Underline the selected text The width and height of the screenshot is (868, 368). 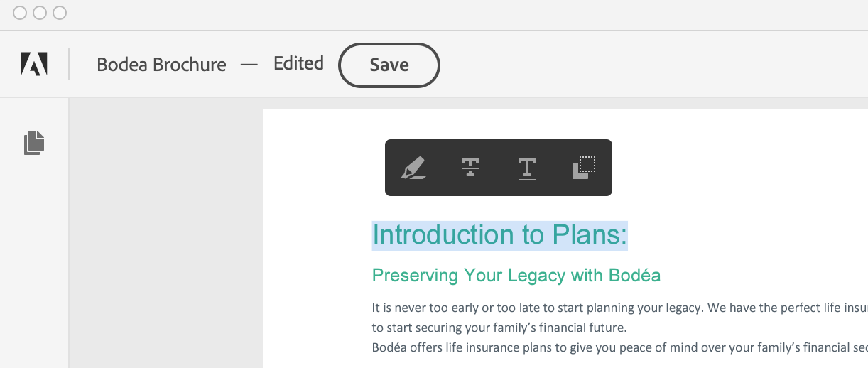[x=526, y=168]
